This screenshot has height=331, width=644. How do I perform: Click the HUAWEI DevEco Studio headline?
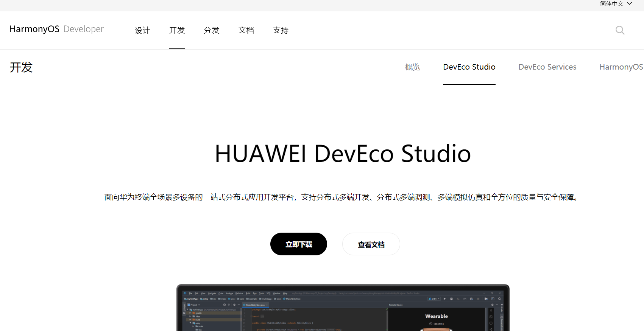click(x=343, y=154)
